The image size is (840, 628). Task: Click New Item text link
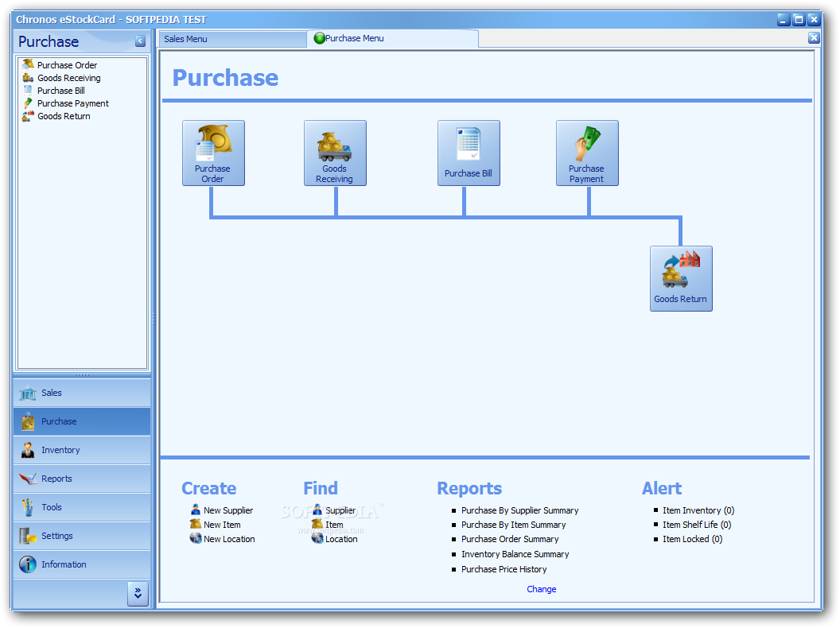tap(222, 525)
